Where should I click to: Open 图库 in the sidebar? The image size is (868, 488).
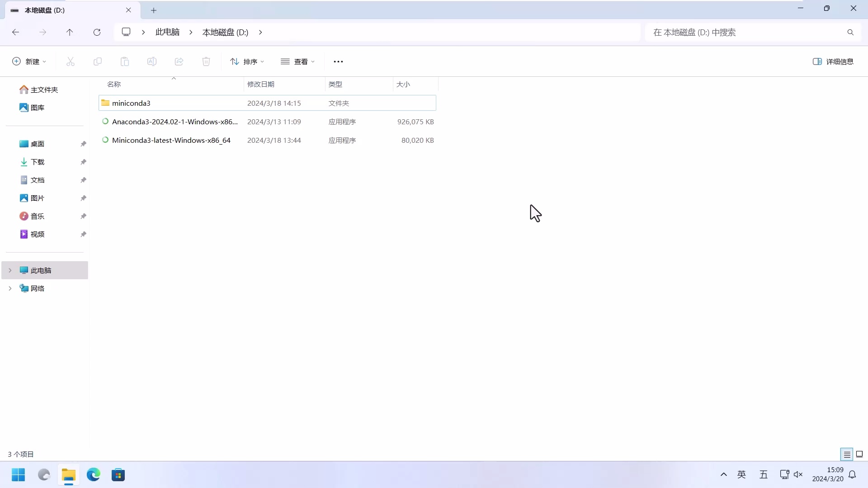32,108
